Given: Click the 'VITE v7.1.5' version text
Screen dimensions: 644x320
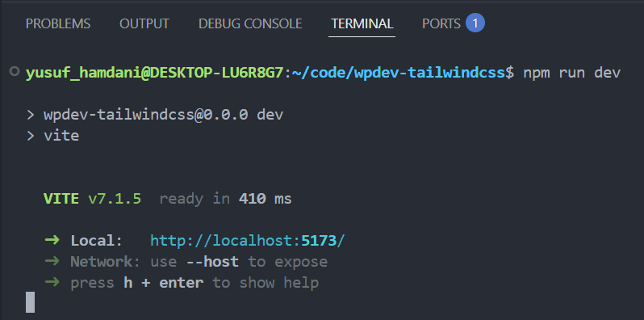Looking at the screenshot, I should tap(93, 199).
